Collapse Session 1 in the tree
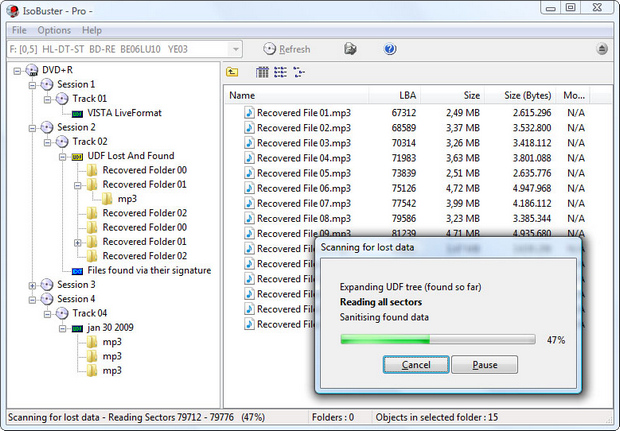620x431 pixels. pyautogui.click(x=32, y=85)
